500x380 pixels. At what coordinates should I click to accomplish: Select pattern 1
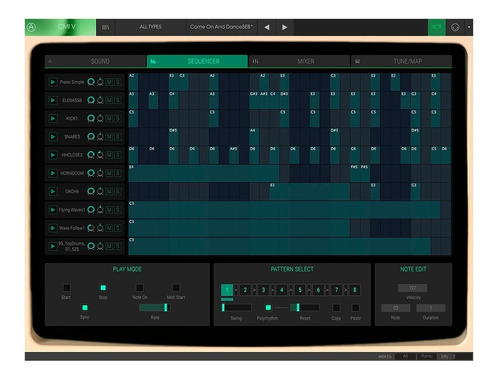(227, 290)
